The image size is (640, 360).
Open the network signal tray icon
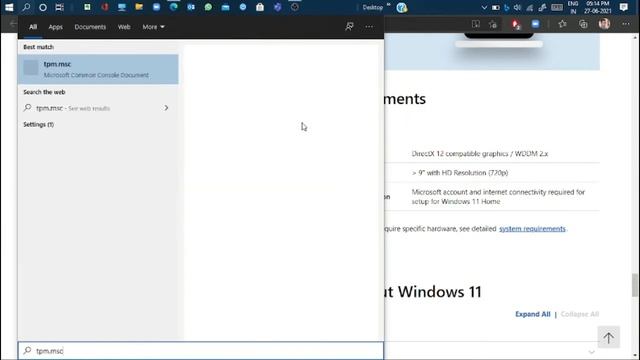point(529,7)
